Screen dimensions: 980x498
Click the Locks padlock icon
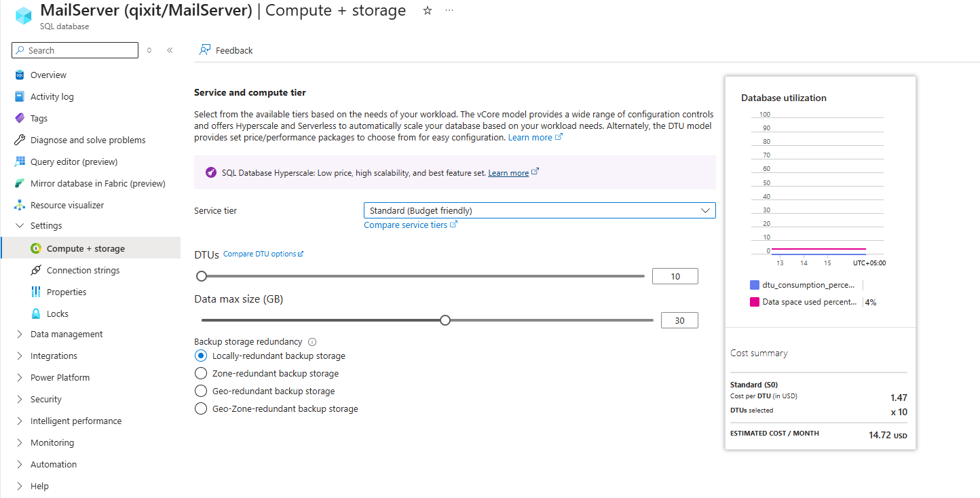point(36,314)
